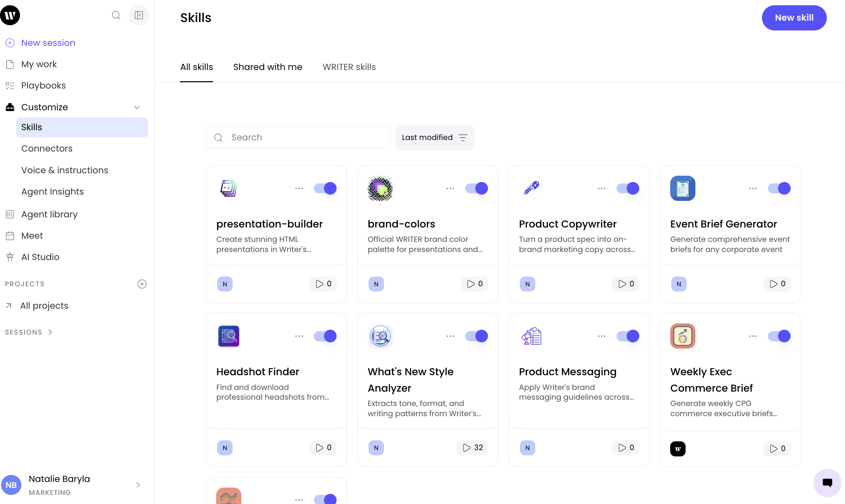
Task: Toggle Weekly Exec Commerce Brief skill off
Action: [x=779, y=336]
